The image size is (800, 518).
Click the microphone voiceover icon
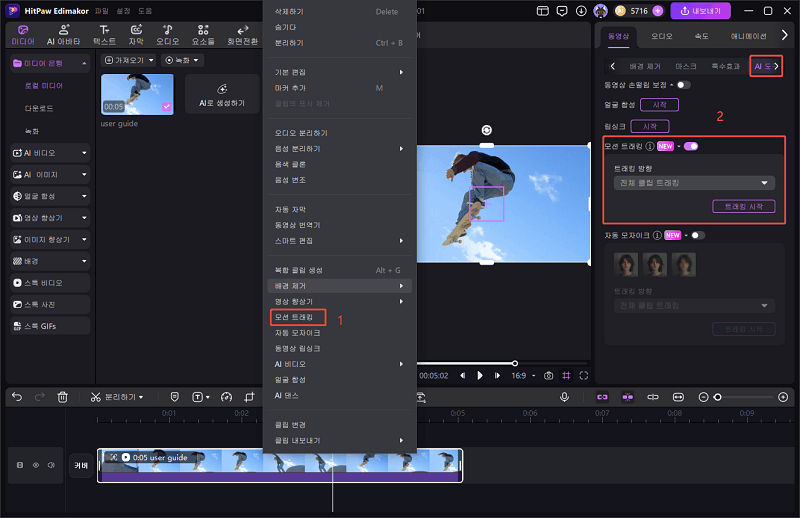(x=564, y=397)
